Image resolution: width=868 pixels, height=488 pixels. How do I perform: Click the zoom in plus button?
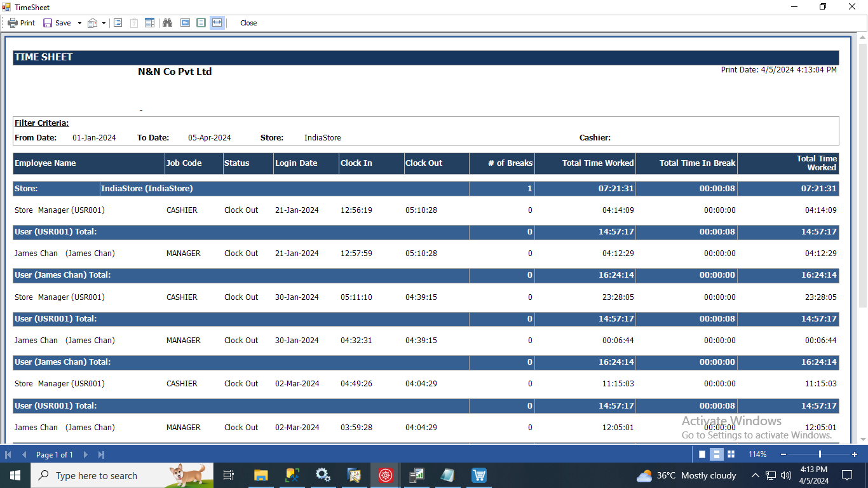[855, 454]
